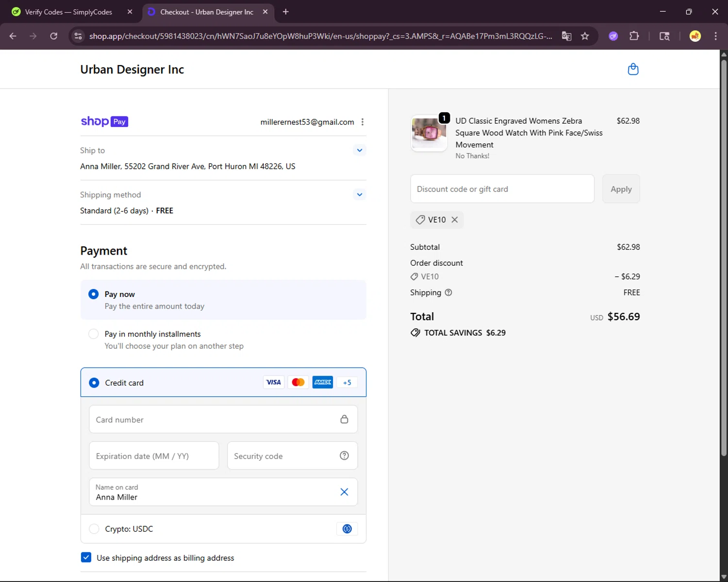This screenshot has width=728, height=582.
Task: Open the SimplyCodes extension icon
Action: [x=613, y=36]
